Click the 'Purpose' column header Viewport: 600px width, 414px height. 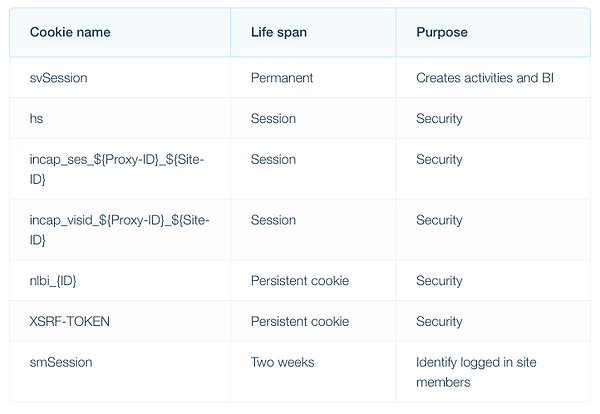click(x=442, y=32)
